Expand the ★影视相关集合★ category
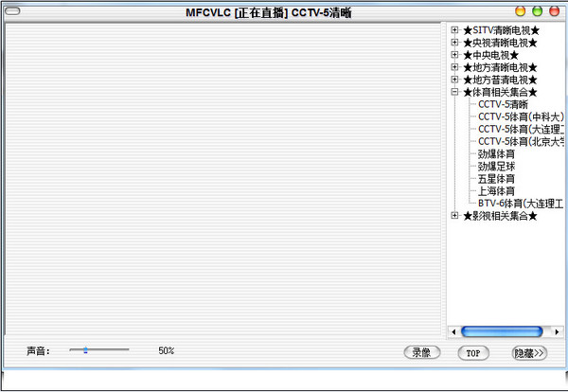The height and width of the screenshot is (392, 568). coord(454,216)
